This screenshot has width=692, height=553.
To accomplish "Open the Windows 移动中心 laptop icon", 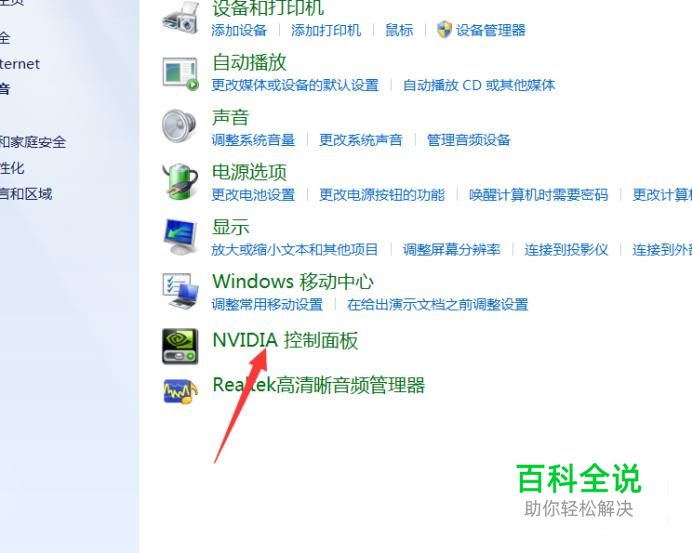I will pyautogui.click(x=180, y=290).
